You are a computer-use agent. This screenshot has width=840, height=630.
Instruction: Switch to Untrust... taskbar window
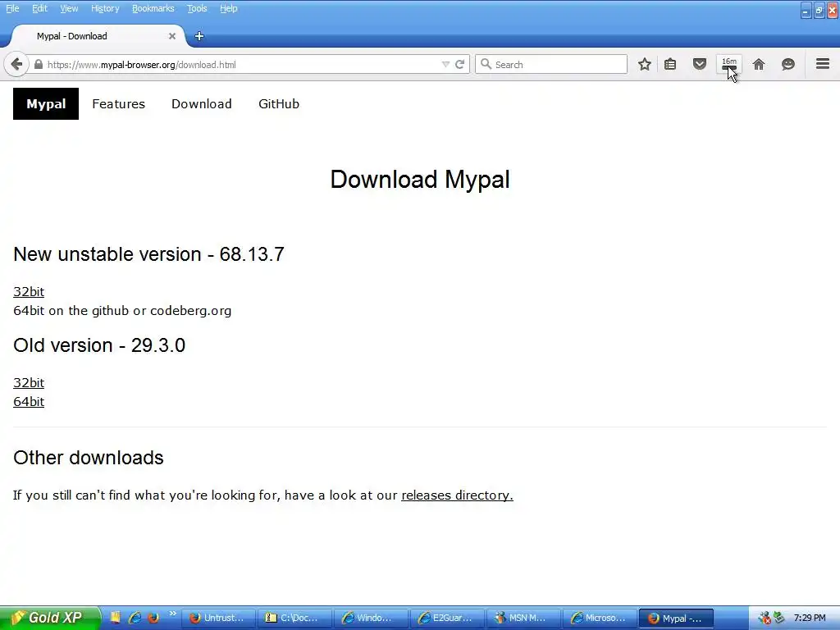(x=218, y=618)
